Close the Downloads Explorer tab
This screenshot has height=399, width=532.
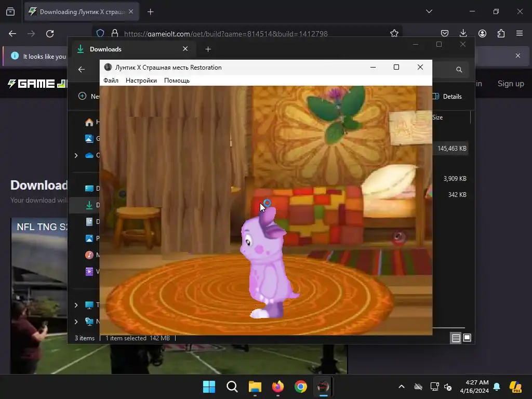[x=185, y=49]
